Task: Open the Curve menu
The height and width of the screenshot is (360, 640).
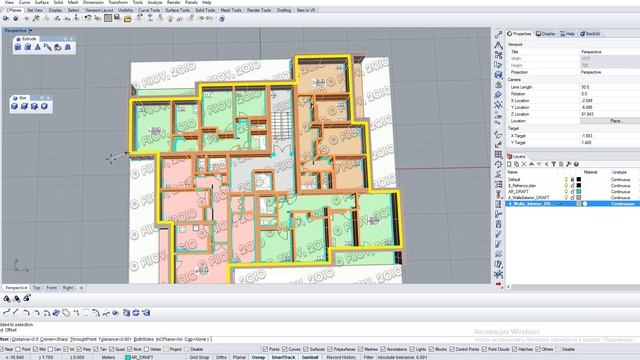Action: pos(24,2)
